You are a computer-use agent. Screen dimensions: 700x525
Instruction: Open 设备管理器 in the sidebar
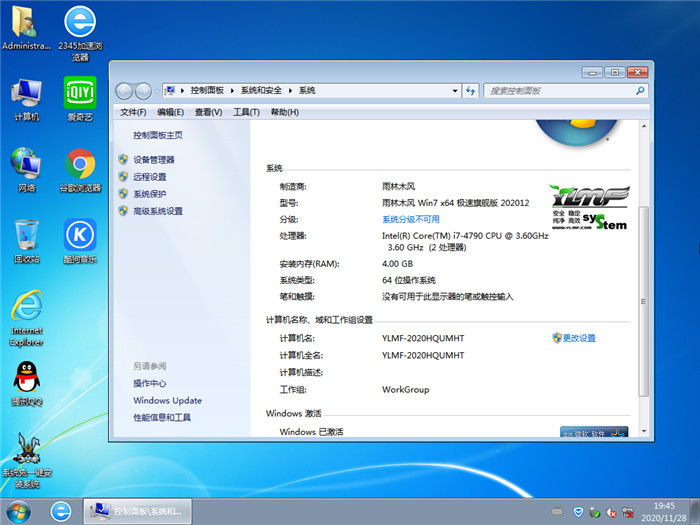154,160
